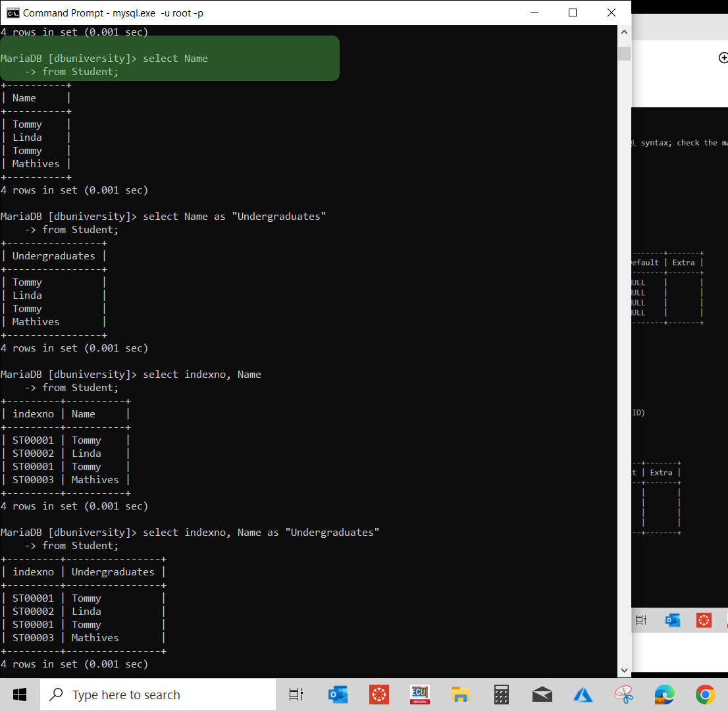
Task: Launch the Calculator app
Action: 501,694
